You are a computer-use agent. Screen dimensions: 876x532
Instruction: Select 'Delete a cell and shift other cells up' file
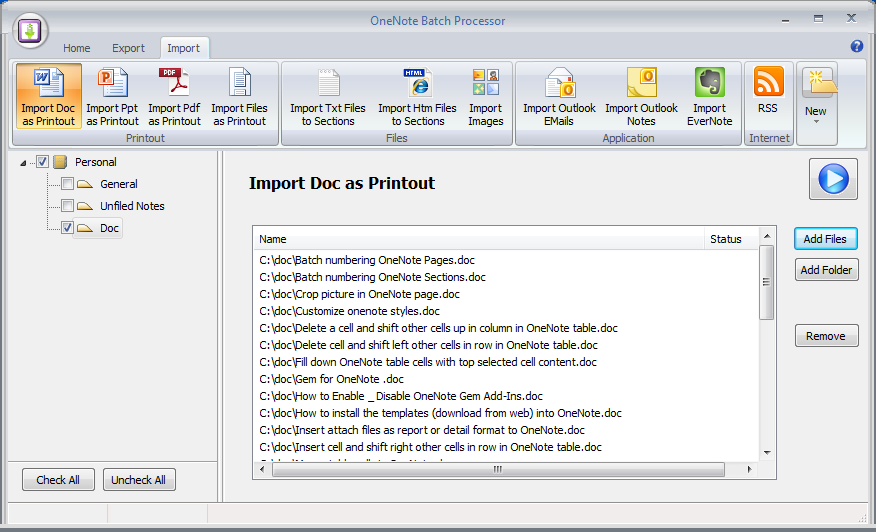pos(439,329)
